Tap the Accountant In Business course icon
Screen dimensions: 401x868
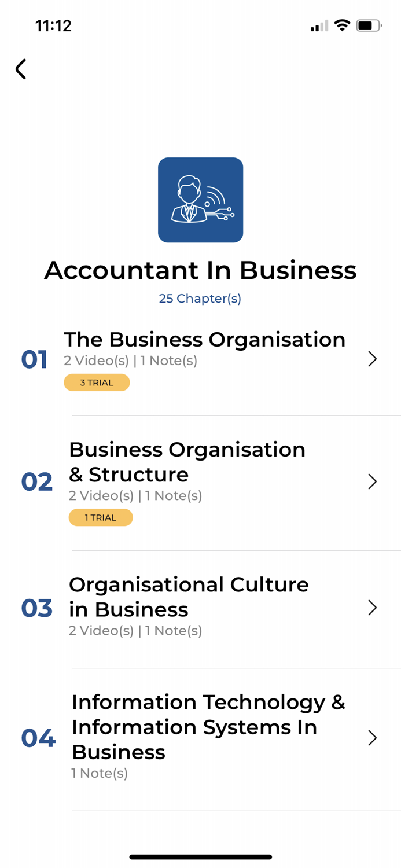(x=200, y=200)
